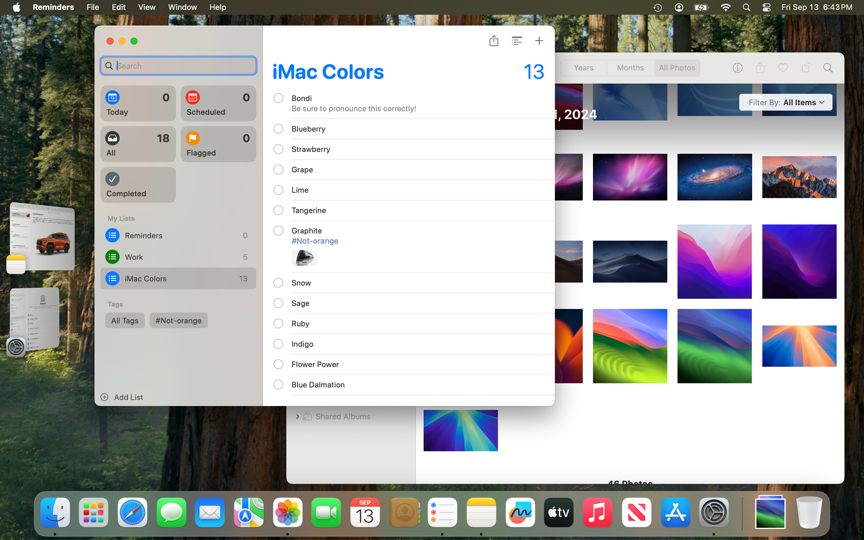Open the view options list icon in Reminders

point(516,41)
